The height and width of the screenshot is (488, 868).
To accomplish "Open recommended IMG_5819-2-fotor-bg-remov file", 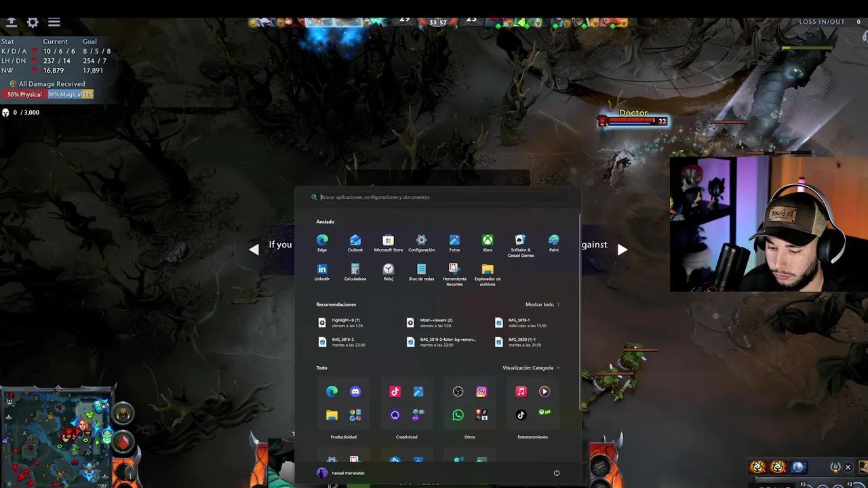I will tap(441, 342).
